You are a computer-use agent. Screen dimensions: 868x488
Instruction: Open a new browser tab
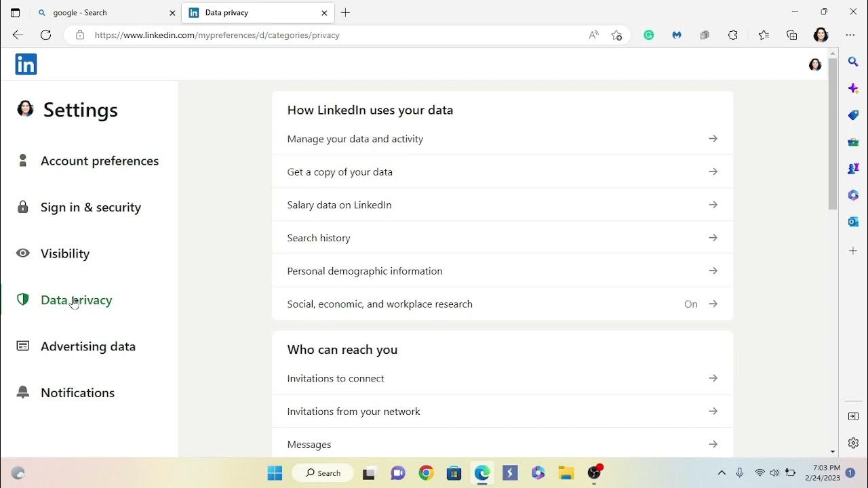(346, 12)
